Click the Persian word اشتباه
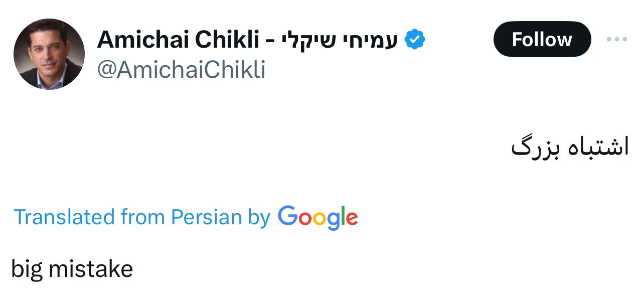Image resolution: width=644 pixels, height=304 pixels. 598,149
